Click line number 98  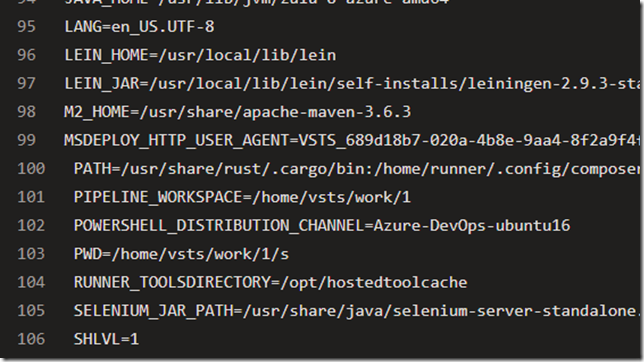point(27,112)
